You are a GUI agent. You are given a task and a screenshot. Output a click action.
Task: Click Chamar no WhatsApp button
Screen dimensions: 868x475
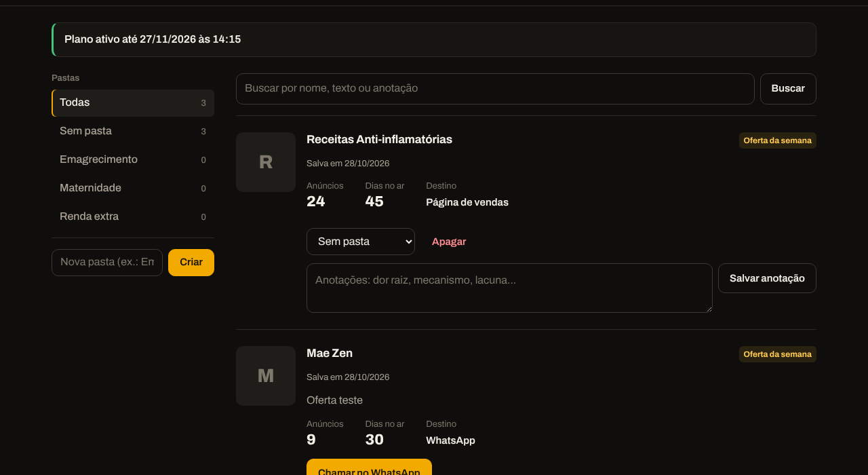click(369, 468)
